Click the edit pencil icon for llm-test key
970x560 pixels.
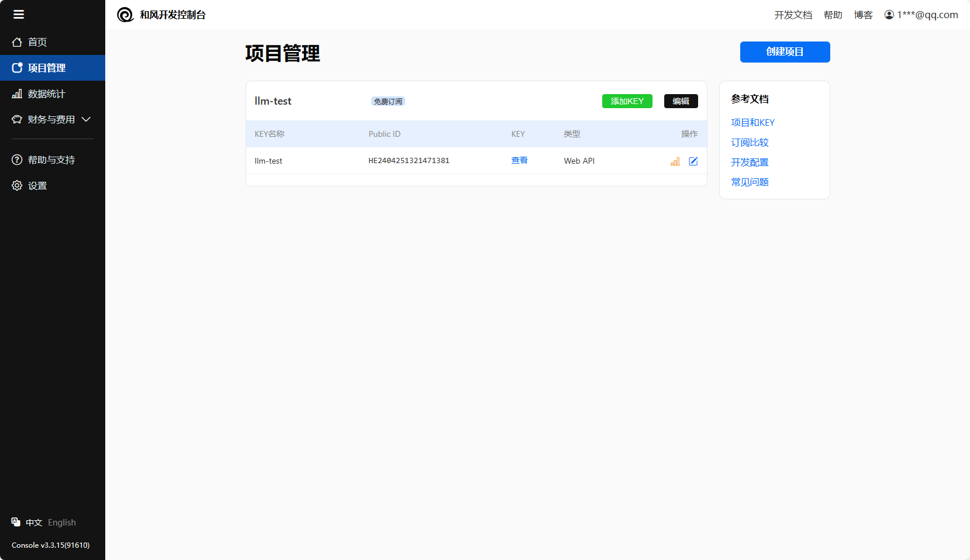pyautogui.click(x=693, y=161)
